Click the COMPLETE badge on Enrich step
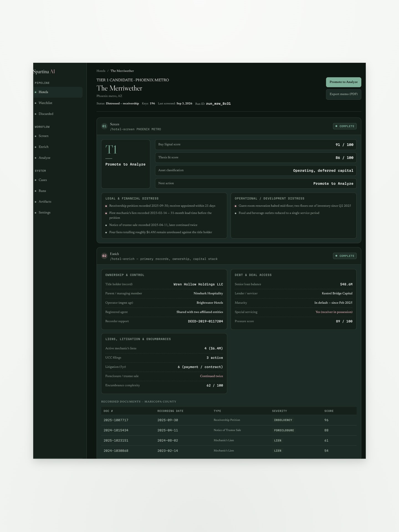 pos(345,256)
